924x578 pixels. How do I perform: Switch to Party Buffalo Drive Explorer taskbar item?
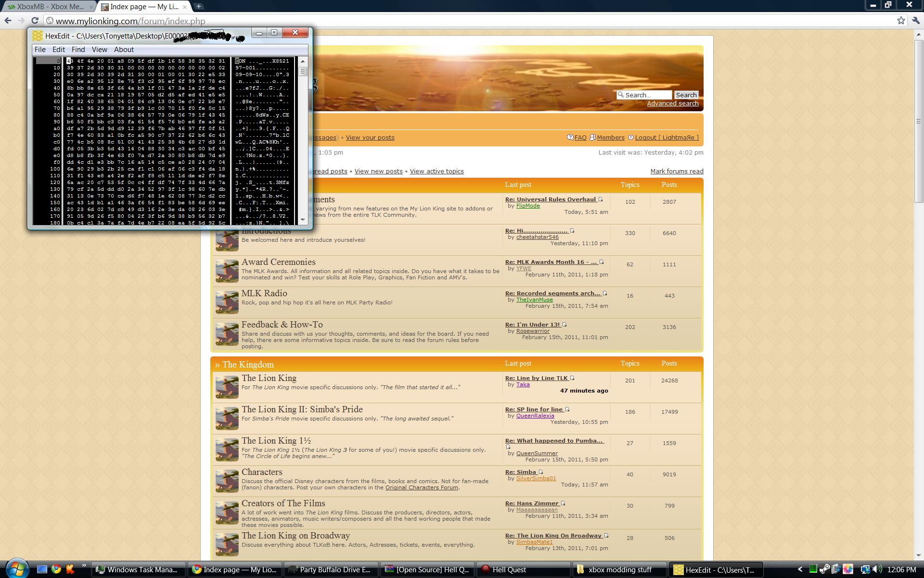coord(330,570)
